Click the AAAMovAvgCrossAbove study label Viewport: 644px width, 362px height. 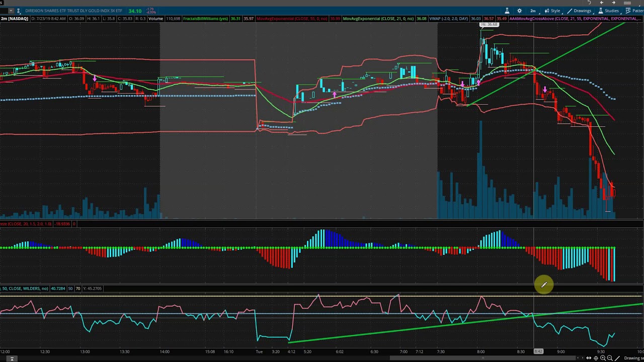tap(575, 19)
